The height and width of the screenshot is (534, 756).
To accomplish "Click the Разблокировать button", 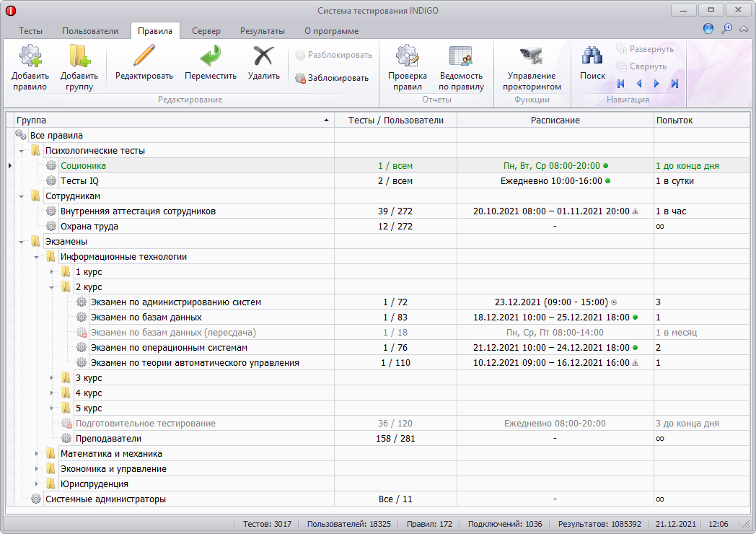I will pyautogui.click(x=334, y=55).
